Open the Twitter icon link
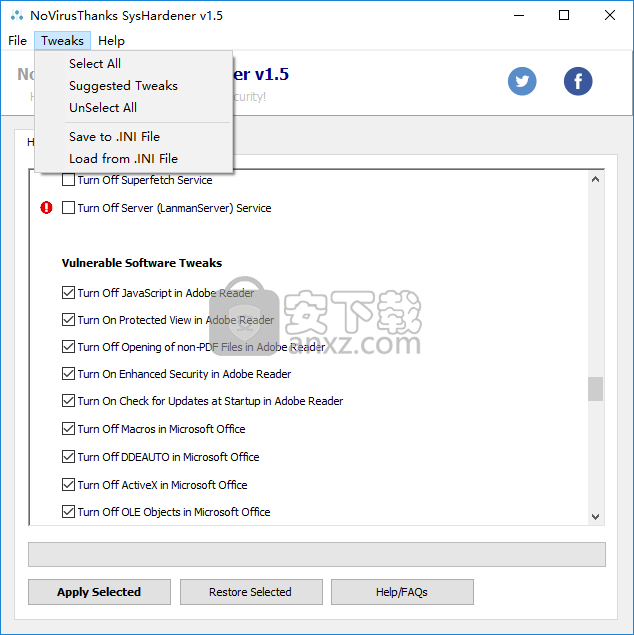 tap(522, 81)
